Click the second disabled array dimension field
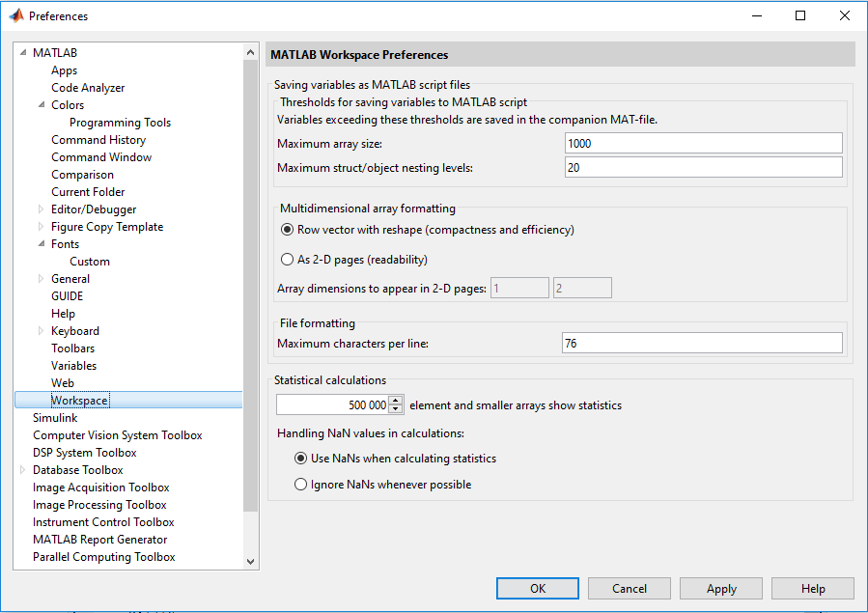This screenshot has width=868, height=613. point(582,289)
